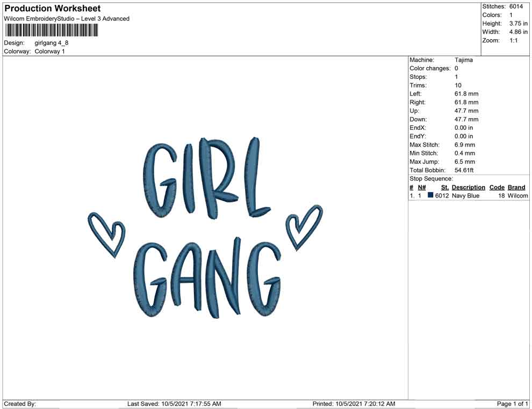
Task: Click the Page 1 of 1 footer text
Action: [x=513, y=404]
